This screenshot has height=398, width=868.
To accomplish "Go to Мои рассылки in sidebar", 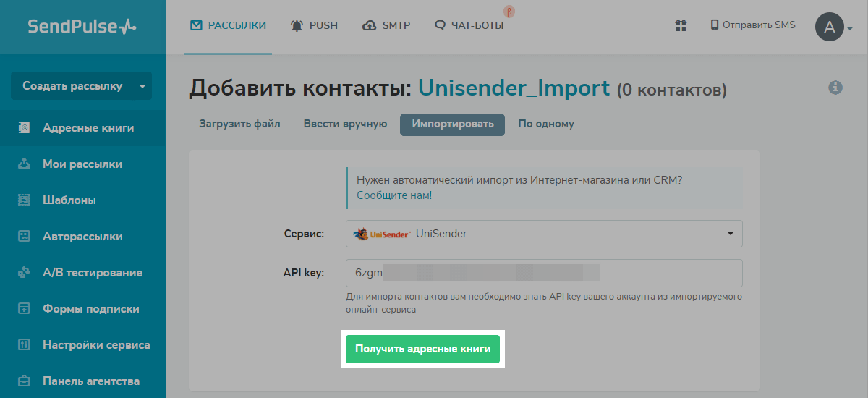I will pos(82,164).
